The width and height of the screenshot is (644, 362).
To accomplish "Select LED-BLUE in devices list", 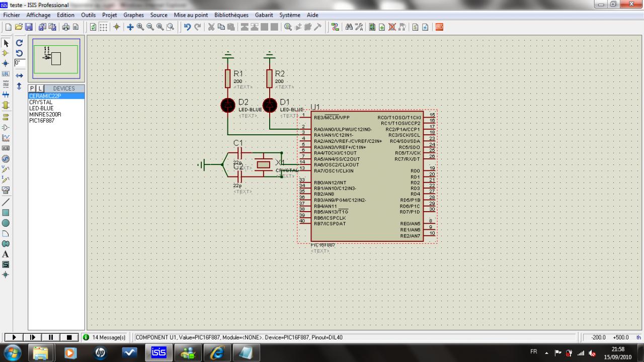I will pyautogui.click(x=56, y=108).
